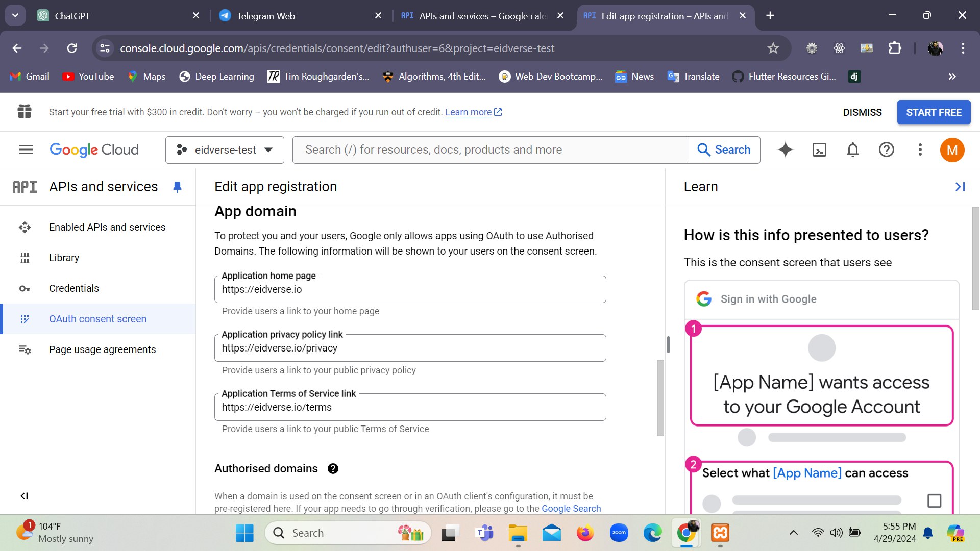
Task: View site information for console.cloud.google.com
Action: [105, 48]
